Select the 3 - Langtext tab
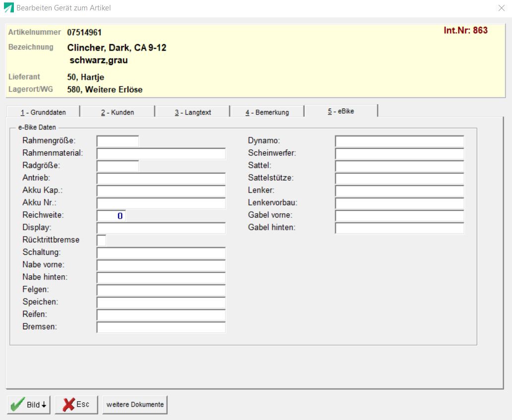Screen dimensions: 512x420 pyautogui.click(x=192, y=112)
